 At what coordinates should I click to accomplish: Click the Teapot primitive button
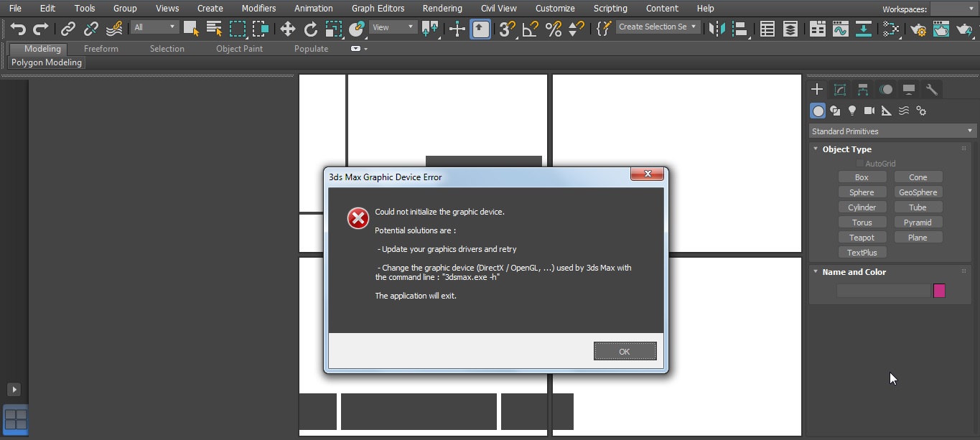tap(862, 238)
